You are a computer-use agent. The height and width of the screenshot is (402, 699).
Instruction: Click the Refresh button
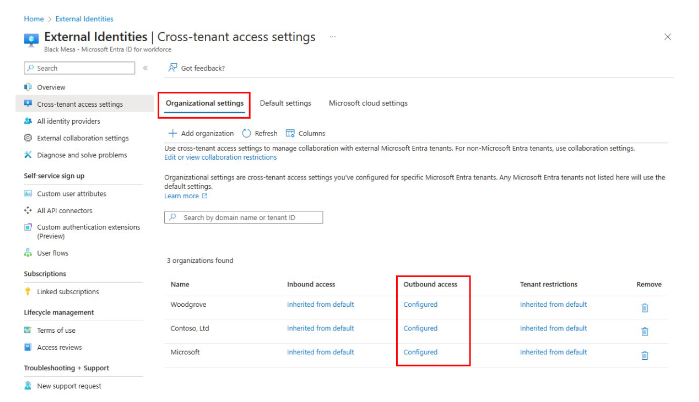pyautogui.click(x=259, y=133)
